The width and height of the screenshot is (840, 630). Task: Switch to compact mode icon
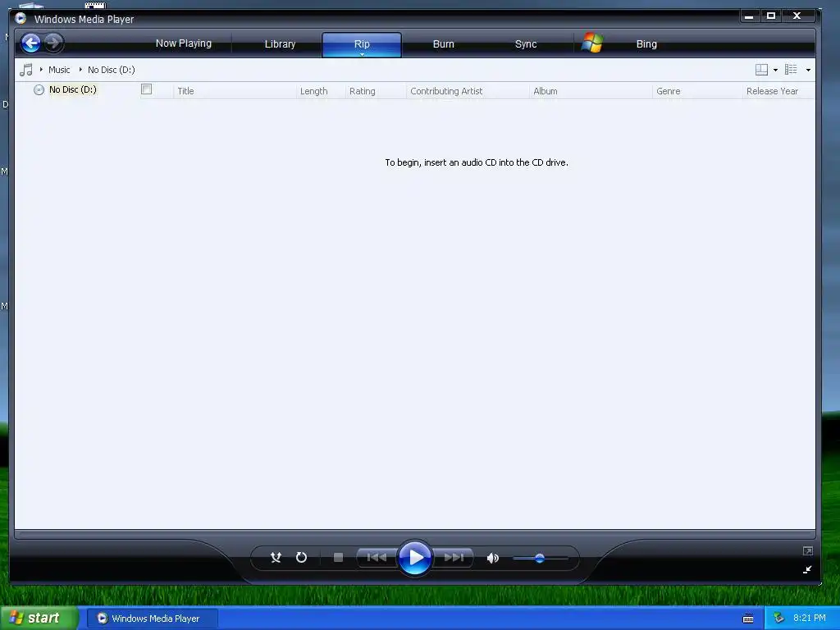click(x=807, y=569)
